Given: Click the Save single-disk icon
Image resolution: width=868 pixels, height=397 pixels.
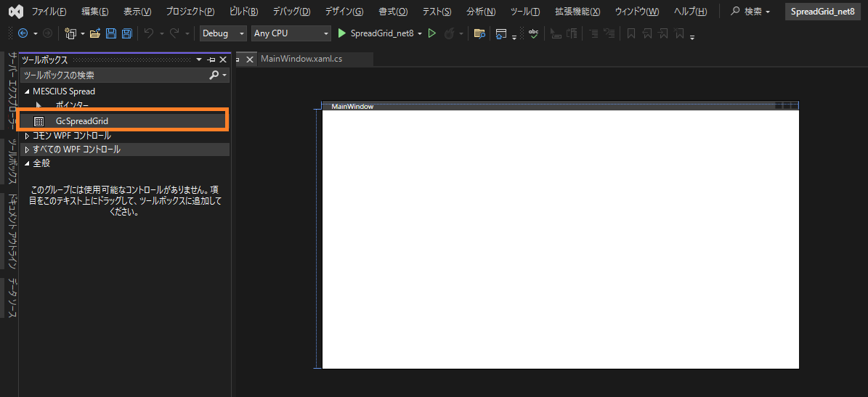Looking at the screenshot, I should pos(110,33).
